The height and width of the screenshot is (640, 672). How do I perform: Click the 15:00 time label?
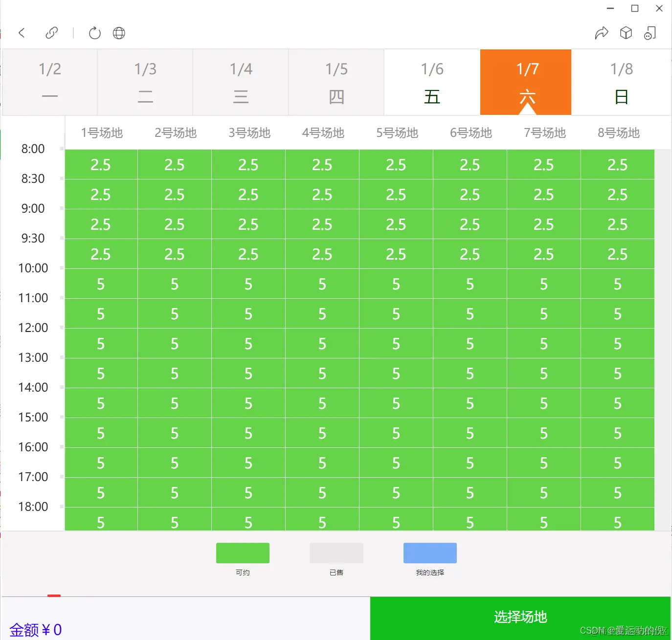coord(33,417)
